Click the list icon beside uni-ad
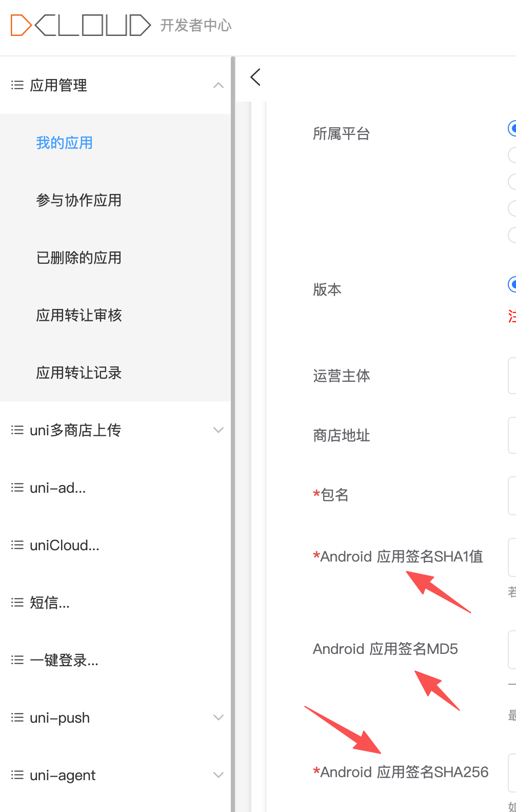516x812 pixels. point(17,488)
